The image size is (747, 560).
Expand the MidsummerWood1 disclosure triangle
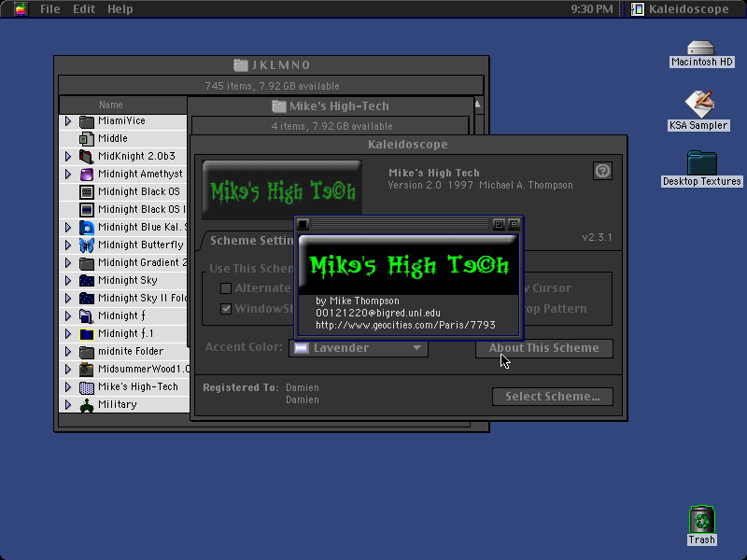(x=68, y=369)
